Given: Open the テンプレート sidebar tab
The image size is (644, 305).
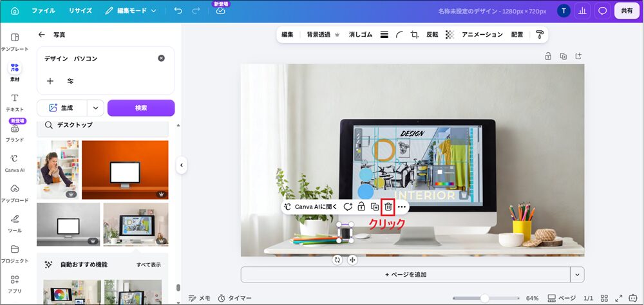Looking at the screenshot, I should coord(15,42).
